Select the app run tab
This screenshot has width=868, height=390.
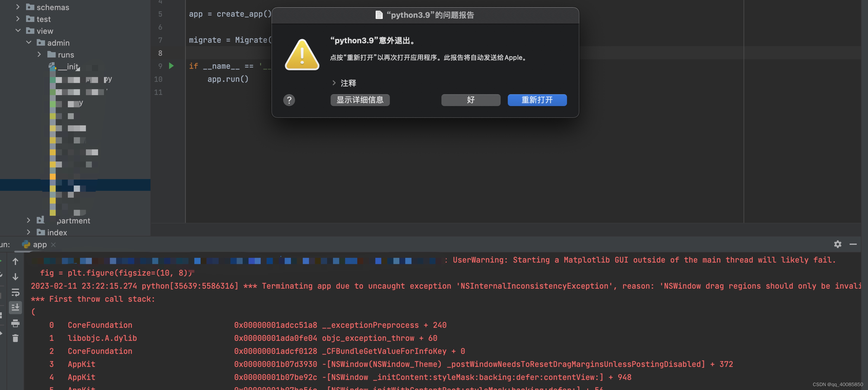pos(39,245)
